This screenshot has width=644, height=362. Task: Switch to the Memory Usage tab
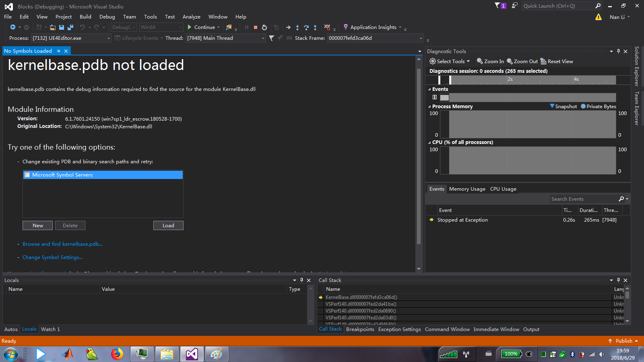tap(467, 189)
